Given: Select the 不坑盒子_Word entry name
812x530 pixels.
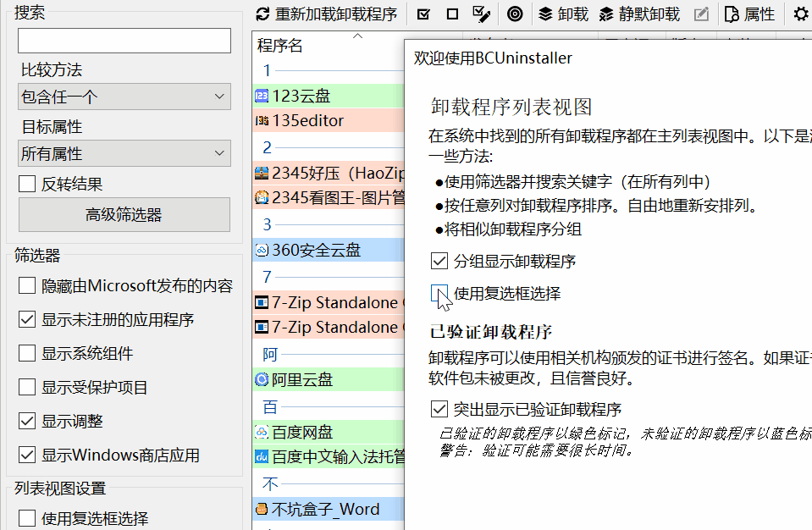Looking at the screenshot, I should (326, 510).
